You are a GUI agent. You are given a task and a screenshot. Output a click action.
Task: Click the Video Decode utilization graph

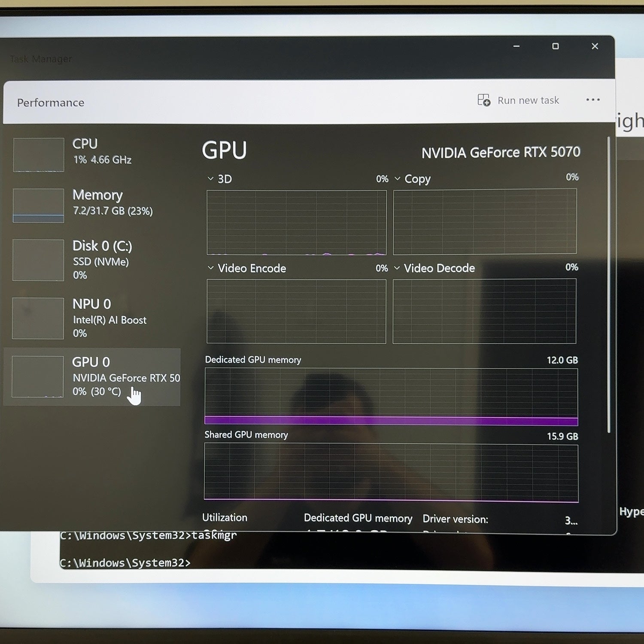[484, 311]
